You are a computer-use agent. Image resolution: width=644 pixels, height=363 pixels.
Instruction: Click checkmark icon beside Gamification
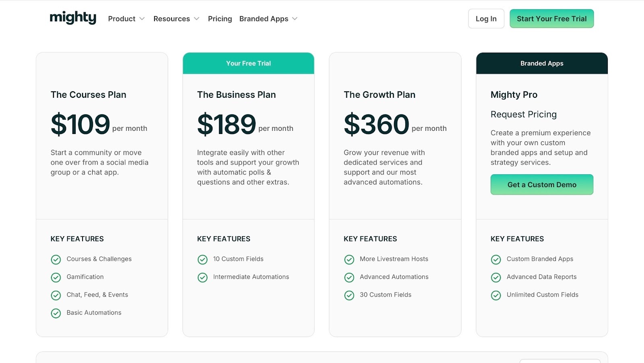[56, 277]
